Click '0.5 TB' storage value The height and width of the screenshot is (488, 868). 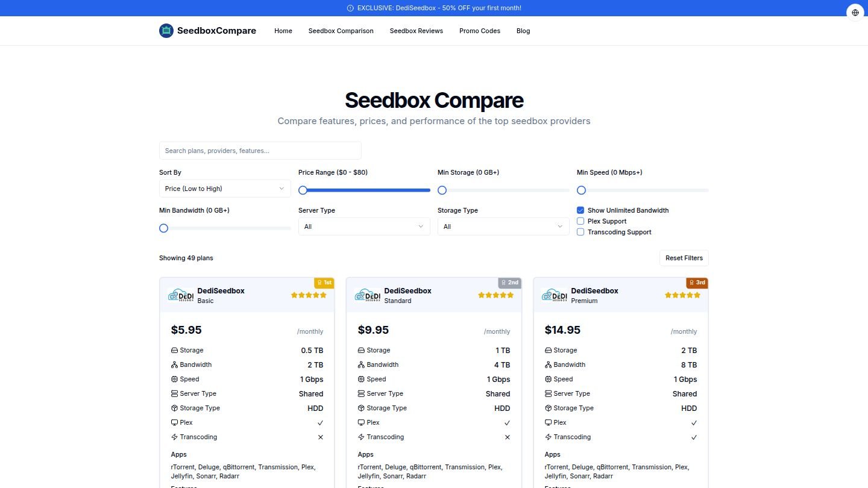point(312,351)
